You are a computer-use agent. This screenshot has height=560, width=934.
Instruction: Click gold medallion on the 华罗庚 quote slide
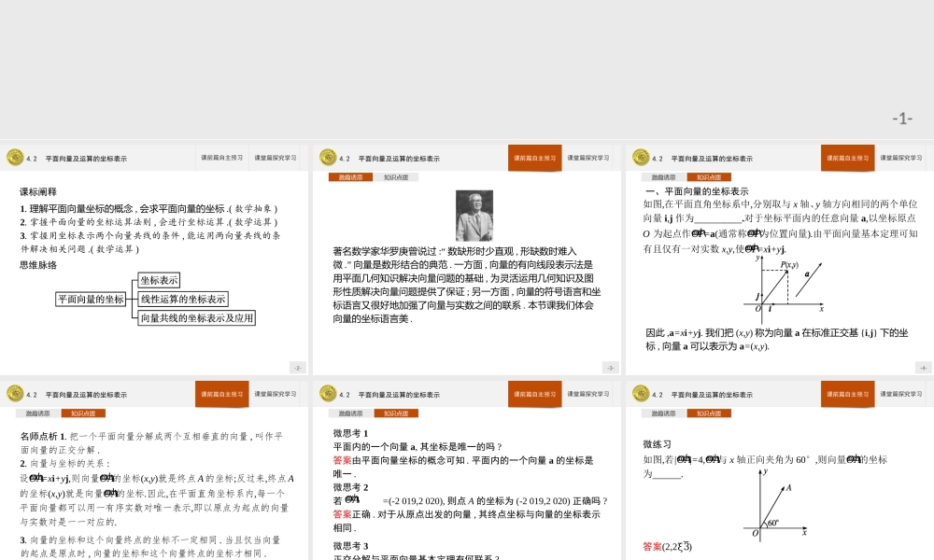(327, 158)
